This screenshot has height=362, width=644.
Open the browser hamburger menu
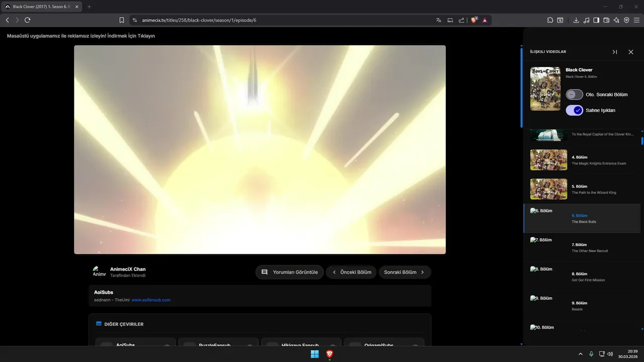click(x=636, y=20)
